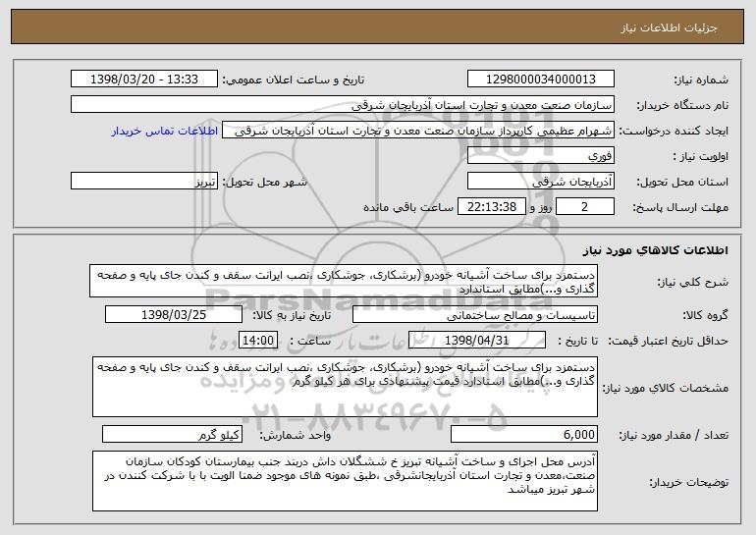Click the مشخصات کالای مورد نیاز label
The image size is (756, 535).
pyautogui.click(x=666, y=388)
